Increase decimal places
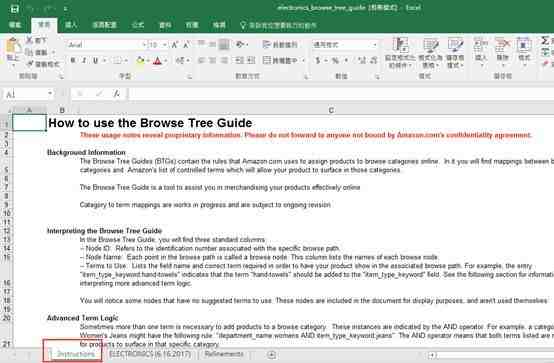This screenshot has height=363, width=554. coord(361,60)
